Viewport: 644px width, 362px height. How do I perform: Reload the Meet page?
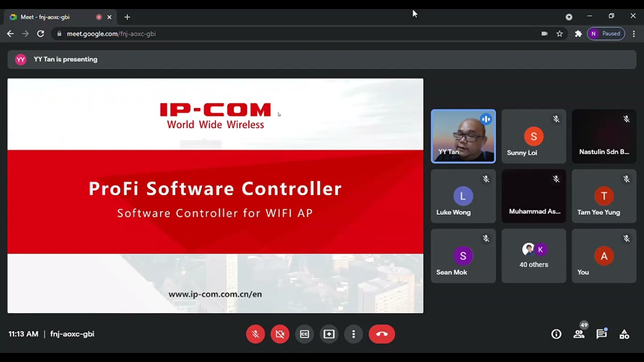41,34
